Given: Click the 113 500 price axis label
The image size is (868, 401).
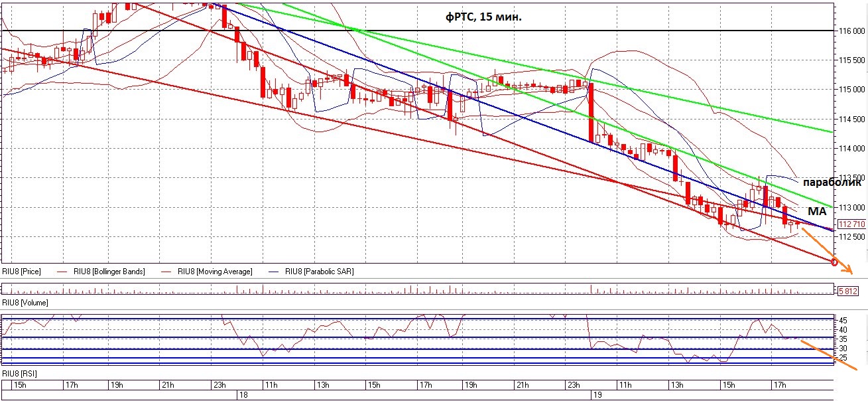Looking at the screenshot, I should click(851, 178).
